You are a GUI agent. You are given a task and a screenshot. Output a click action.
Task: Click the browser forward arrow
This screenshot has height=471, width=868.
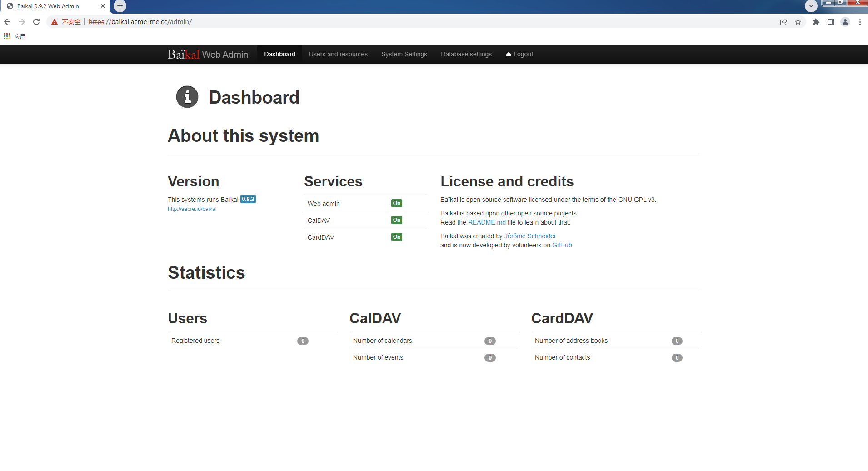(22, 22)
